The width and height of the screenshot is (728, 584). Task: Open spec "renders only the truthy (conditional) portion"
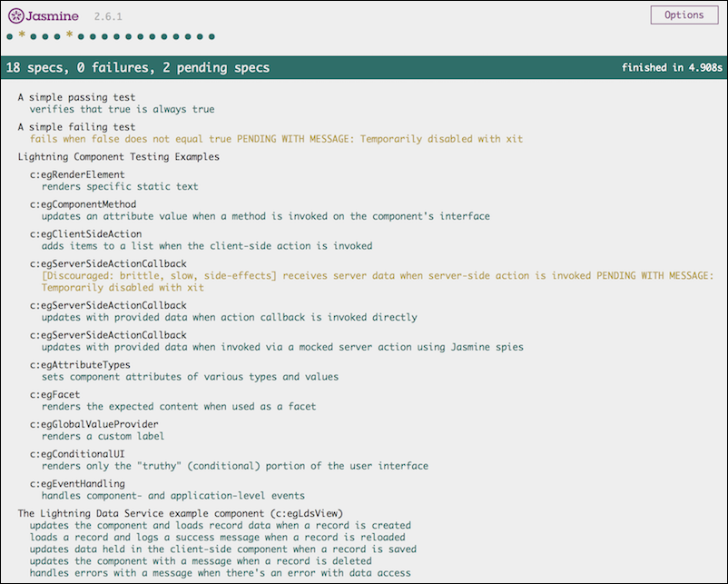(x=235, y=467)
